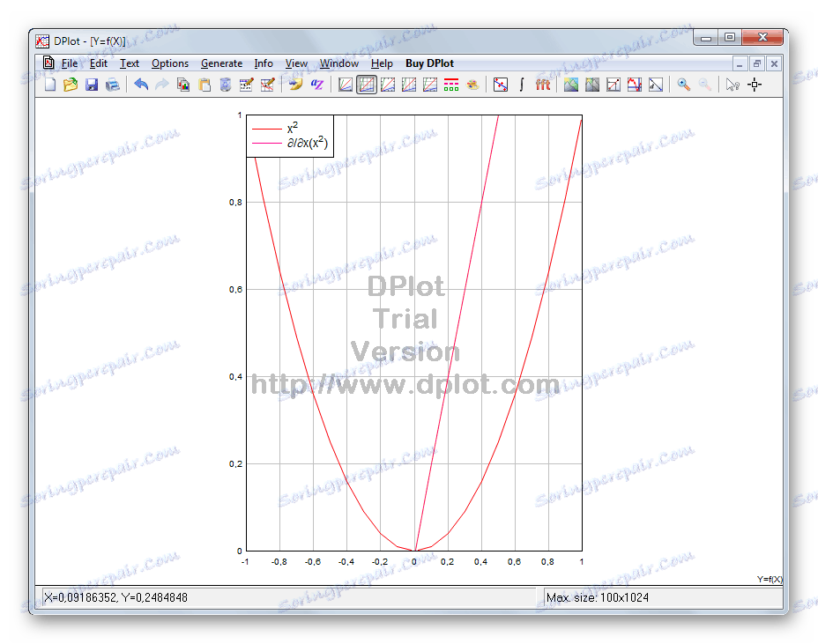
Task: Select the first linear axes scaling icon
Action: (345, 85)
